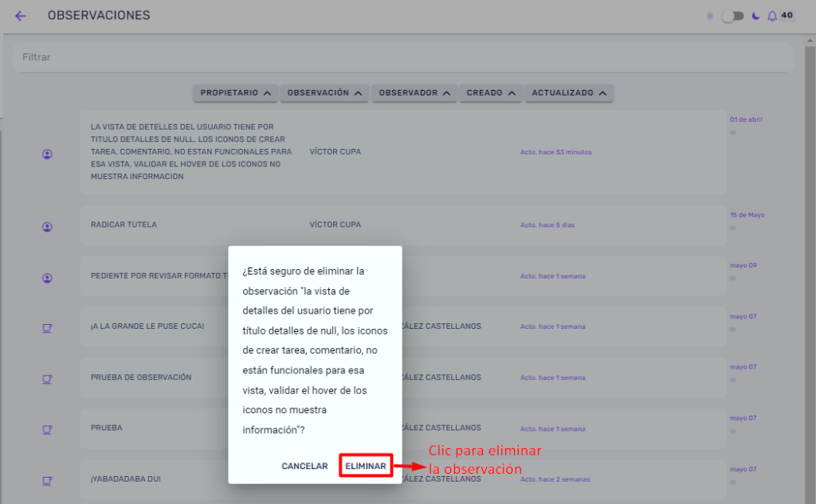Click the moon dark-mode icon

[755, 16]
